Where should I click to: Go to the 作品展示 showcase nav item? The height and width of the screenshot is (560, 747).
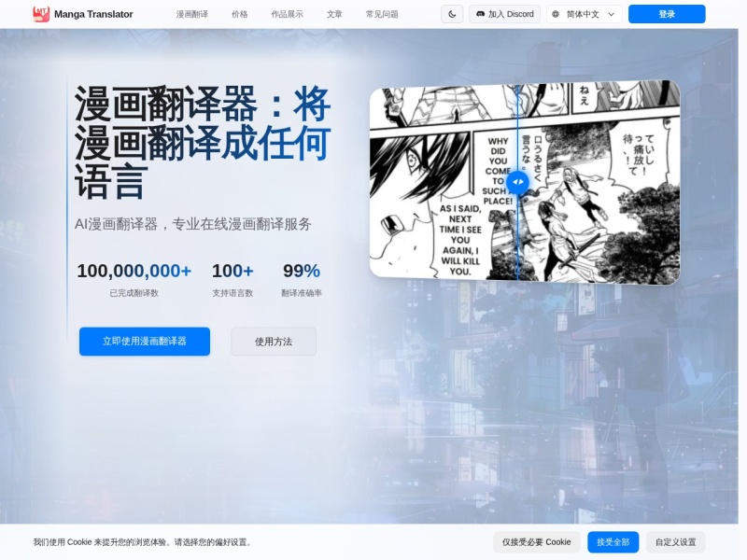tap(288, 14)
